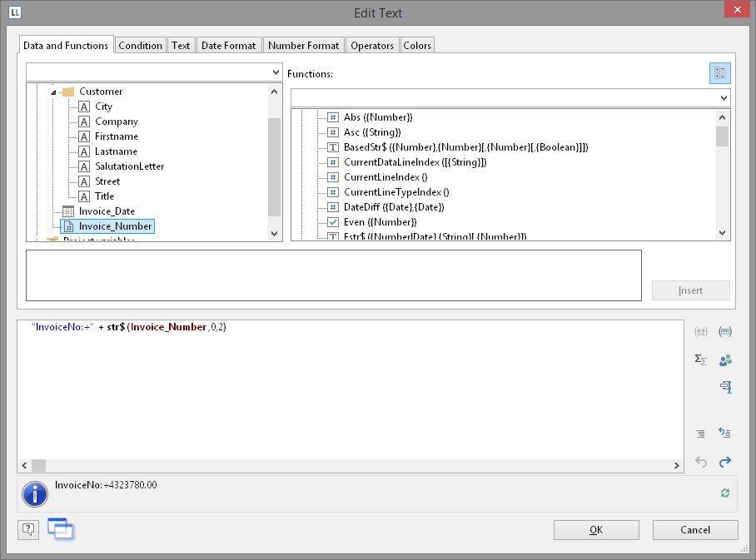Collapse the Customer folder in tree
The image size is (756, 560).
(x=54, y=92)
